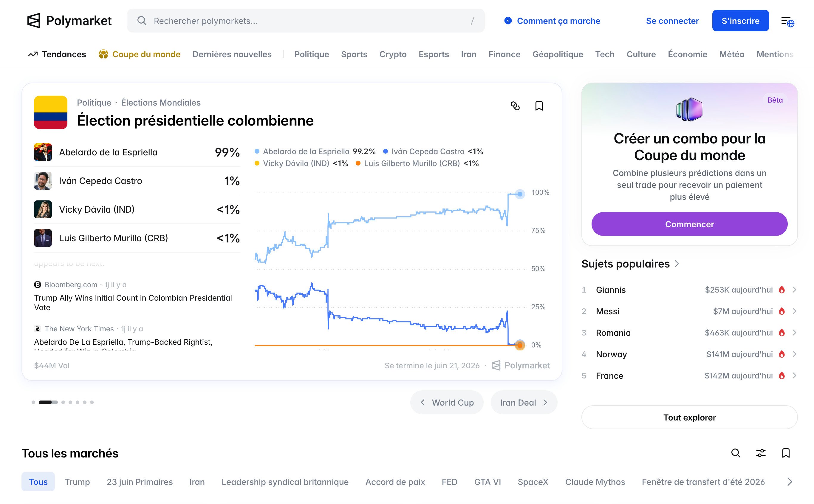This screenshot has width=814, height=504.
Task: Click Iván Cepeda Castro's avatar
Action: click(x=43, y=181)
